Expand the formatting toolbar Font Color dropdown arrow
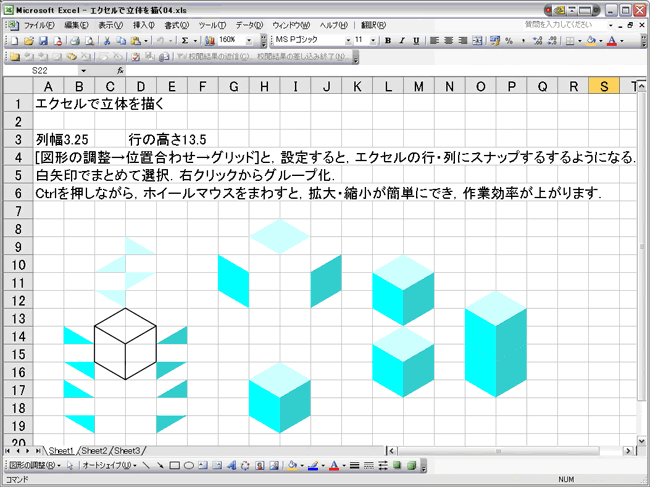650x487 pixels. tap(621, 41)
